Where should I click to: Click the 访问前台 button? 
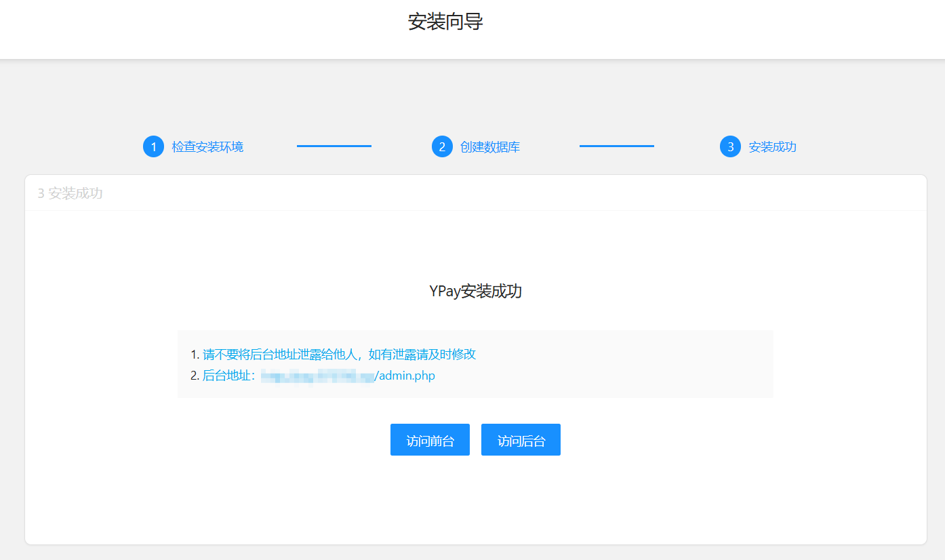click(430, 440)
